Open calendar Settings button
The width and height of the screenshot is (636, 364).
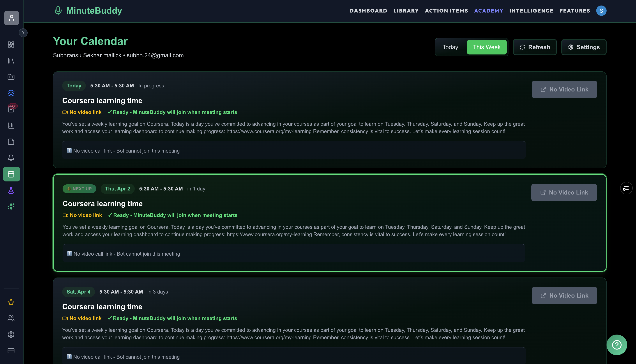point(584,47)
